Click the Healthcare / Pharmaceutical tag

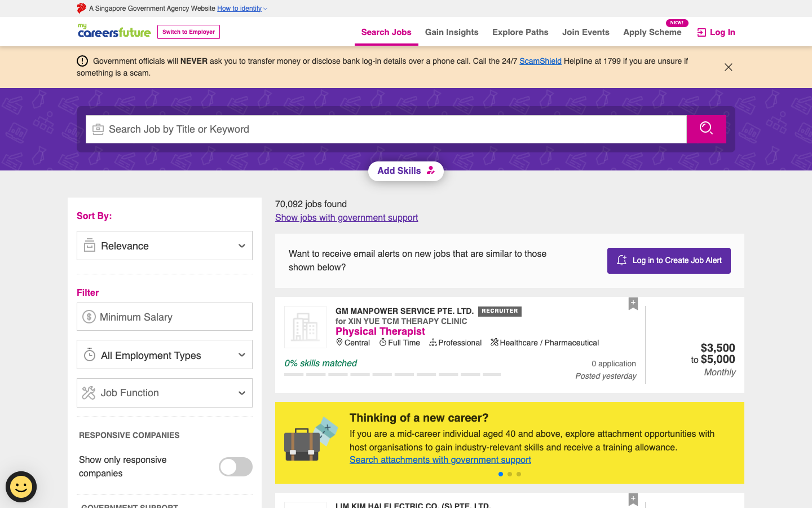(545, 343)
